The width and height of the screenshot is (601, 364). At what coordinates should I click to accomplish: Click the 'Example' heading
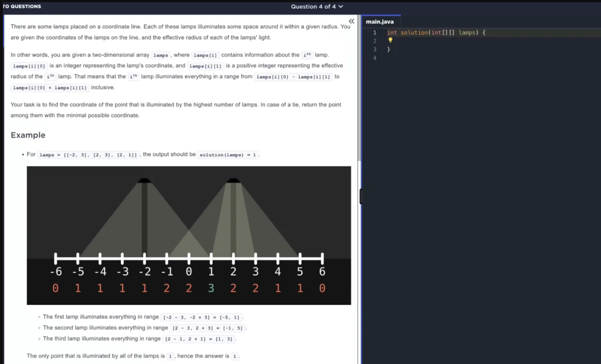28,135
